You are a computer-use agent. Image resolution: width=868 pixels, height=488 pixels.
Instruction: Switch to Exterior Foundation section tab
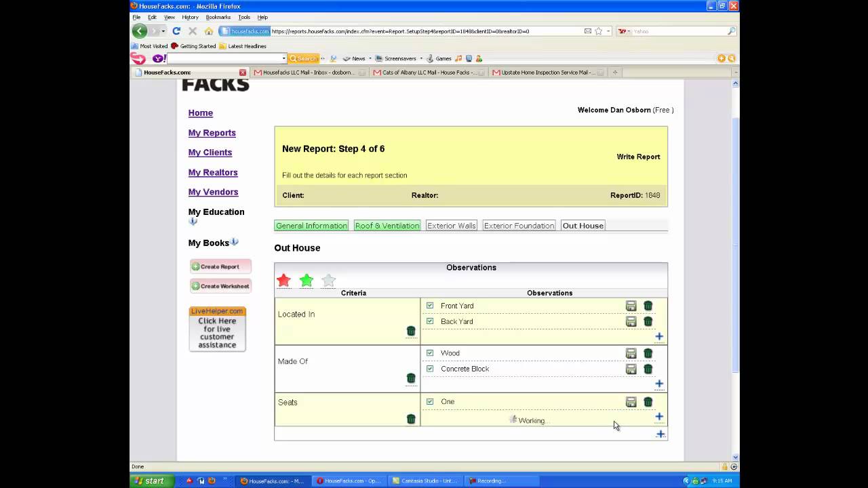point(519,226)
